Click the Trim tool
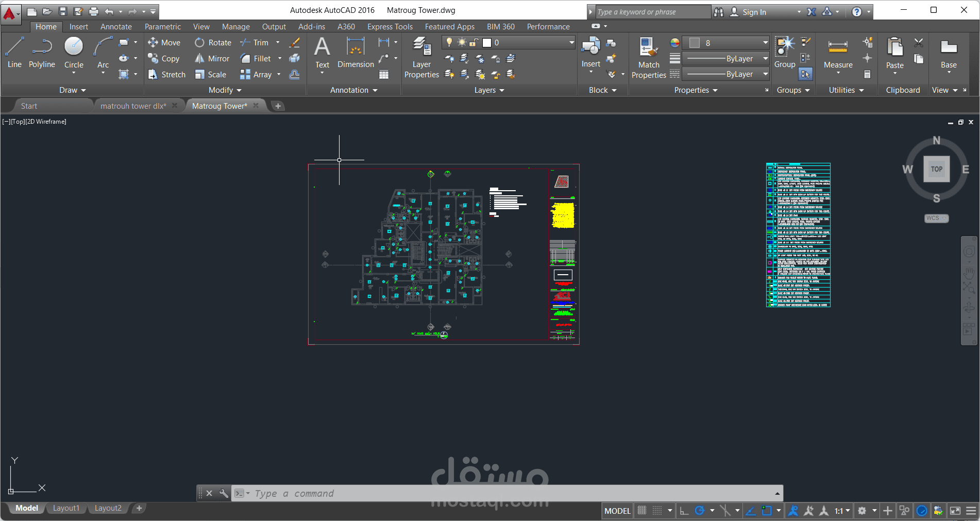This screenshot has height=521, width=980. [x=255, y=43]
